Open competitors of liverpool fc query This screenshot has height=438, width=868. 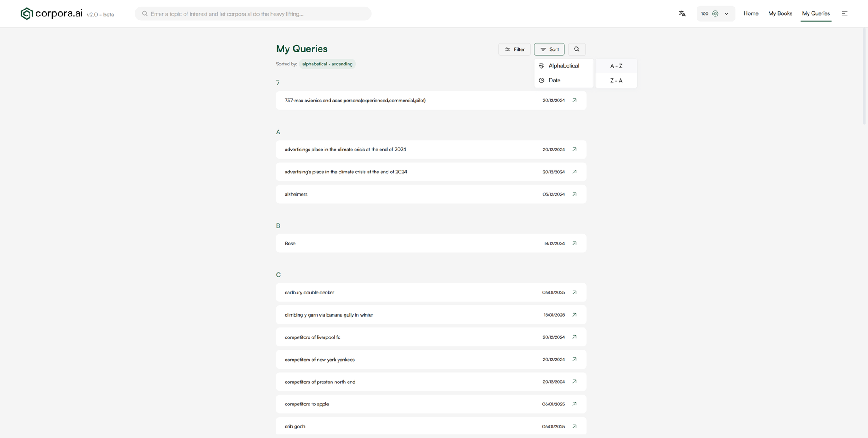tap(312, 337)
